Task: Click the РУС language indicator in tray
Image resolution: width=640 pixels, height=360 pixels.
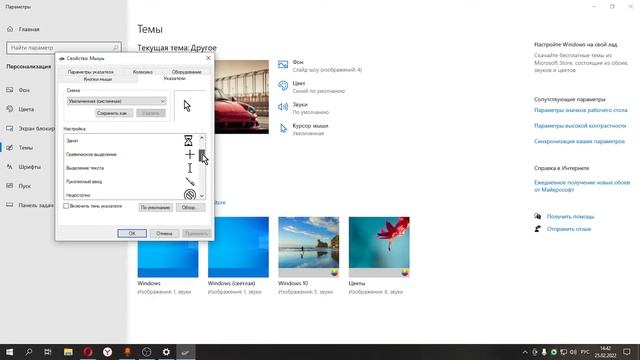Action: click(x=585, y=352)
